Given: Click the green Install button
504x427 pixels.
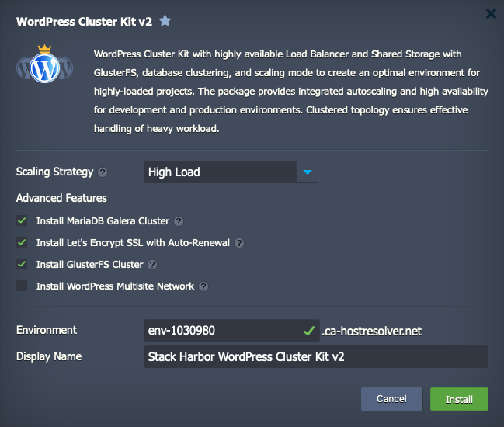Looking at the screenshot, I should click(x=459, y=399).
